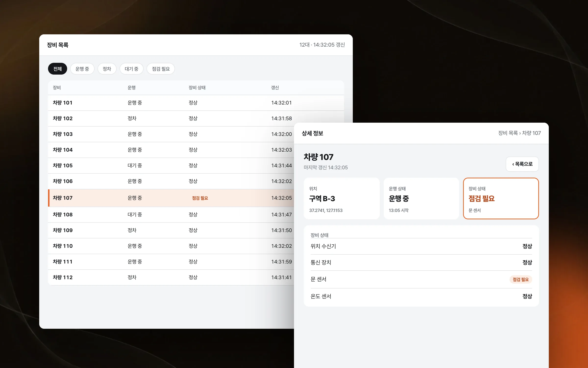Select 차량 104 in the list
Viewport: 588px width, 368px height.
click(x=171, y=150)
